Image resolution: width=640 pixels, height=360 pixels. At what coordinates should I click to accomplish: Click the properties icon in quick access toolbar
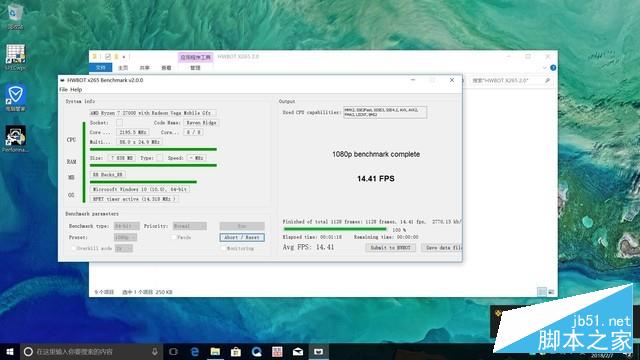pyautogui.click(x=108, y=57)
